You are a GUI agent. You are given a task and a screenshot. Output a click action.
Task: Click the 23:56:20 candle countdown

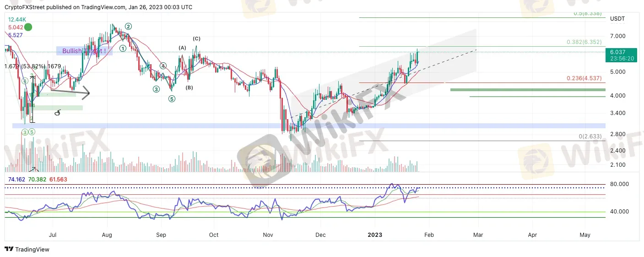click(622, 59)
